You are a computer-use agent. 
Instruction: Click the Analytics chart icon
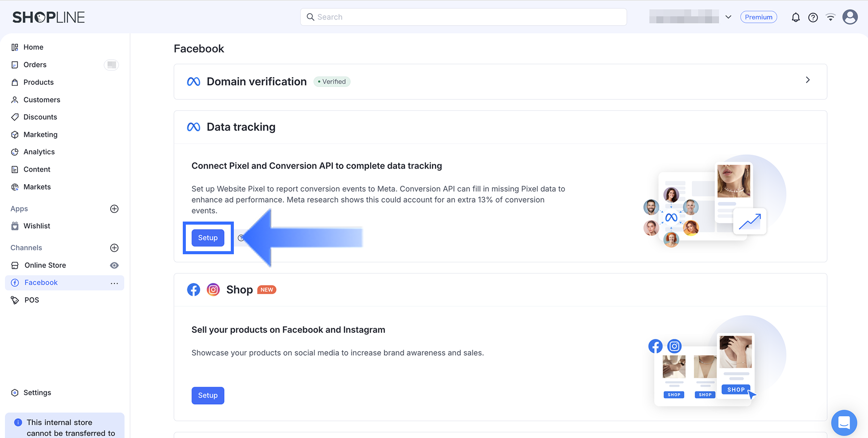(15, 152)
